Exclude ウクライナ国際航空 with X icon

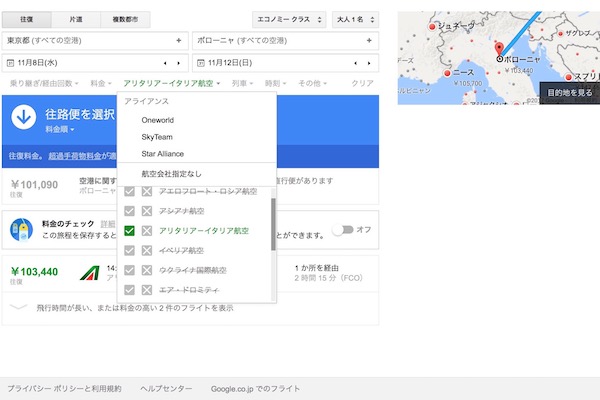coord(147,270)
